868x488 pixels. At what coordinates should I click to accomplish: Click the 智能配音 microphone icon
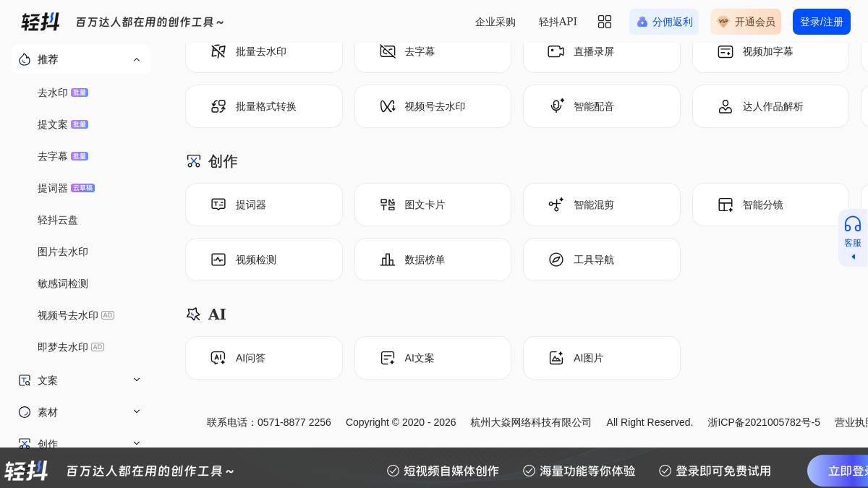[556, 106]
